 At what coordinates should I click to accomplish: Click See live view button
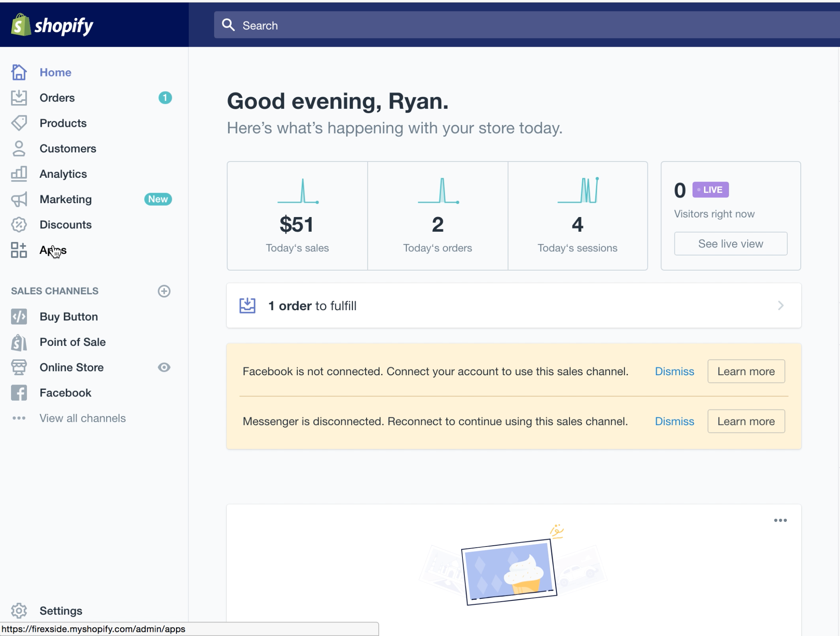point(731,243)
